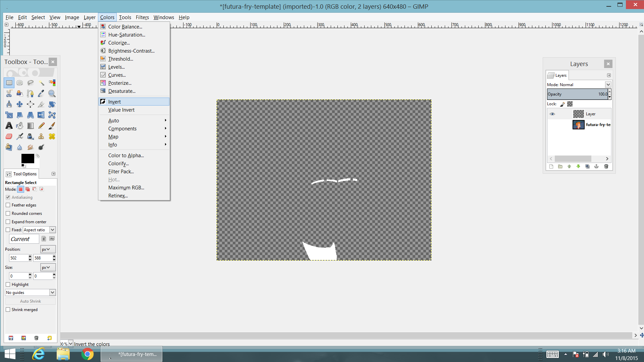This screenshot has height=362, width=644.
Task: Select the Perspective tool
Action: [31, 115]
